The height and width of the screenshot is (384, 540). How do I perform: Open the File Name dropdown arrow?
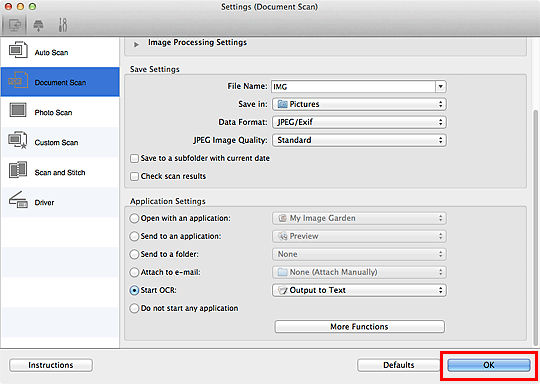pyautogui.click(x=440, y=87)
